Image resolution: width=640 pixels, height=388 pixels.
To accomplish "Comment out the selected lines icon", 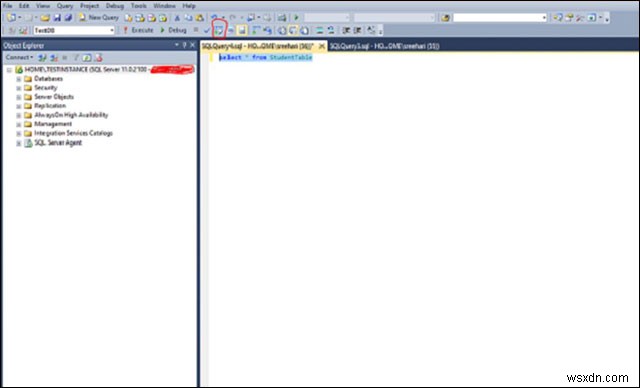I will point(320,30).
